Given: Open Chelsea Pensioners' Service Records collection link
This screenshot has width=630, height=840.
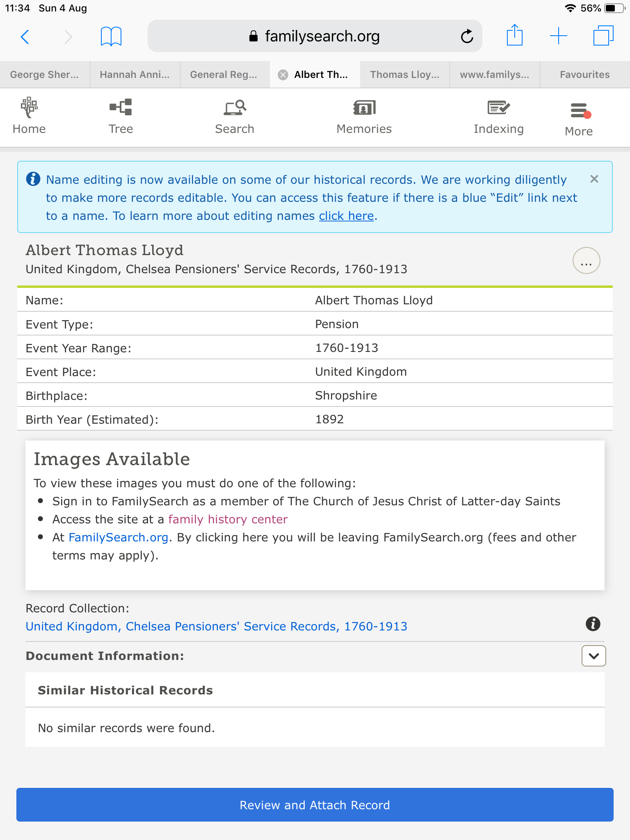Looking at the screenshot, I should pos(216,626).
